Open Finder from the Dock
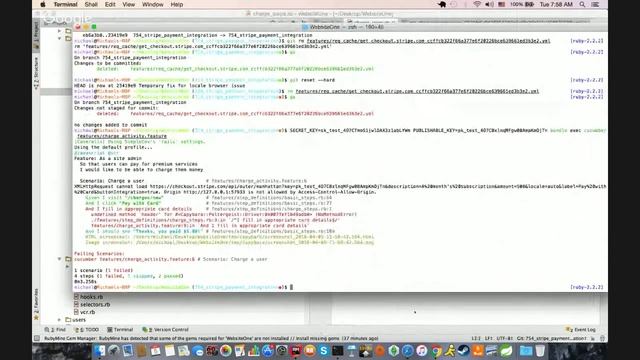640x360 pixels. pyautogui.click(x=100, y=351)
